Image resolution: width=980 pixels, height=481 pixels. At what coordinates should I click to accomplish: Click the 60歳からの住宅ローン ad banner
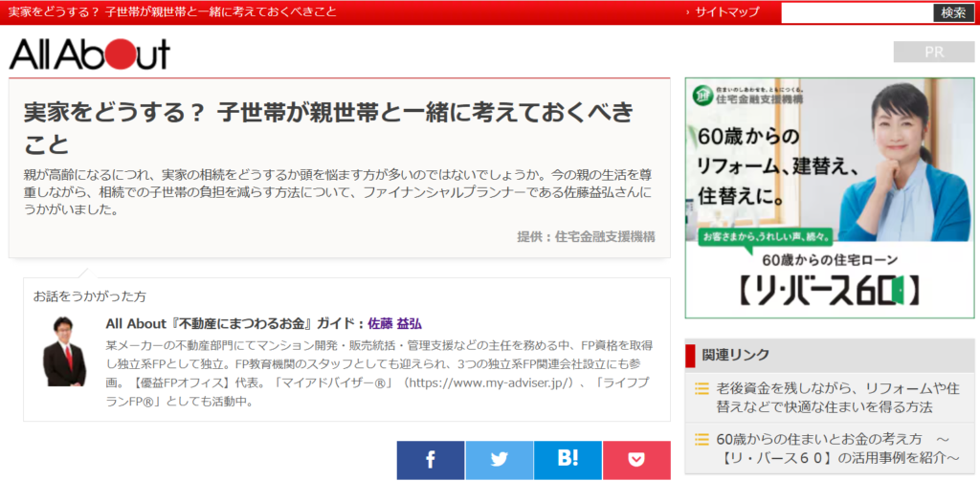point(830,197)
